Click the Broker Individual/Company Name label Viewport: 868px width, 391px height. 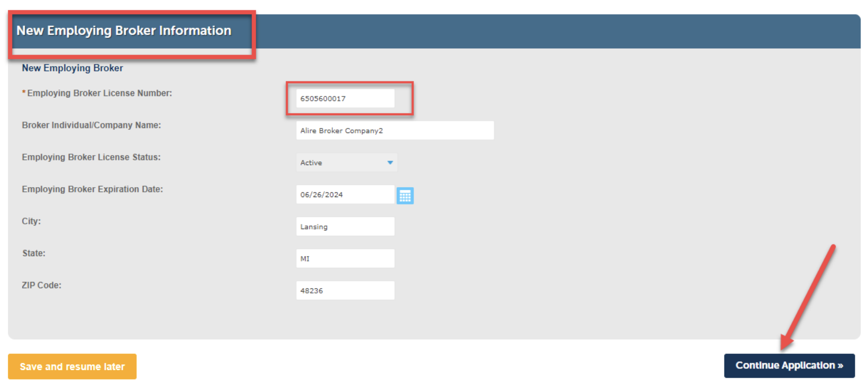click(x=91, y=125)
